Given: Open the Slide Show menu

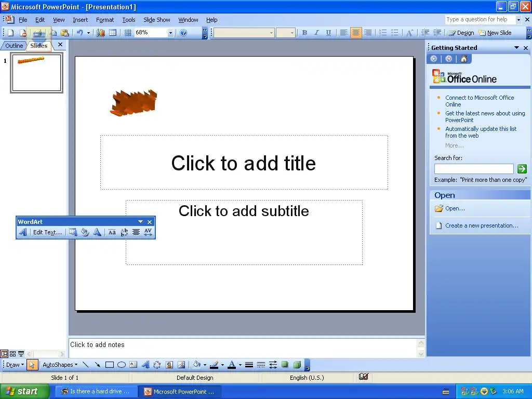Looking at the screenshot, I should (x=157, y=20).
